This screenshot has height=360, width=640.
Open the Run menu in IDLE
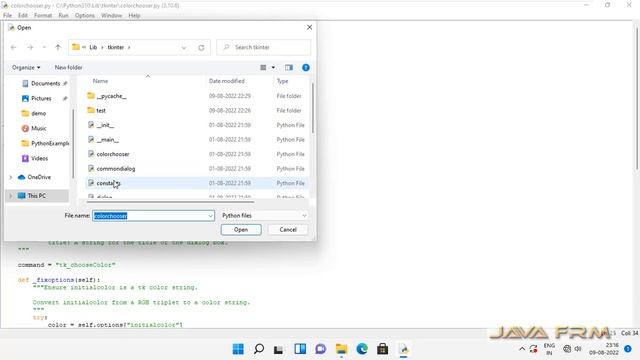click(63, 16)
